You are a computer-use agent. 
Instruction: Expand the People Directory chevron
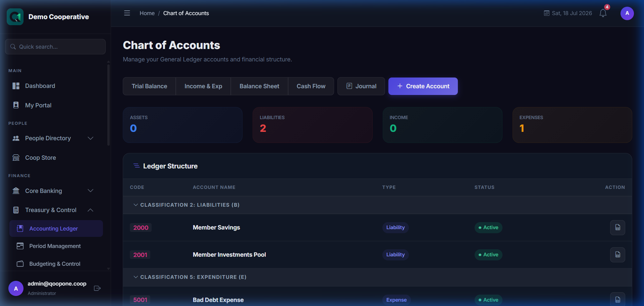(x=90, y=138)
